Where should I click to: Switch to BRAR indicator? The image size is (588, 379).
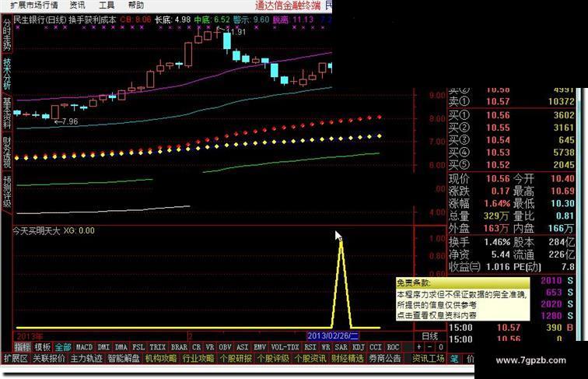pyautogui.click(x=179, y=347)
